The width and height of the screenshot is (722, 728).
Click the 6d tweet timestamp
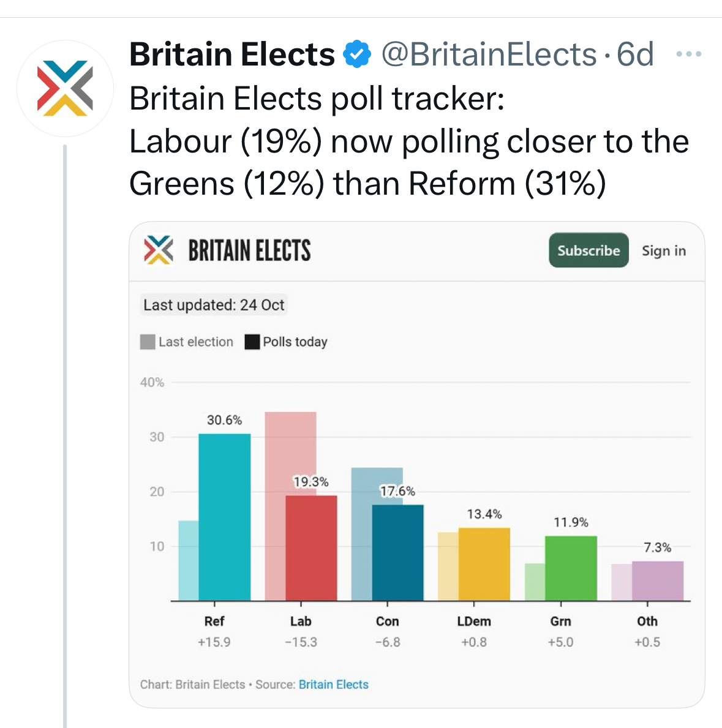(635, 54)
